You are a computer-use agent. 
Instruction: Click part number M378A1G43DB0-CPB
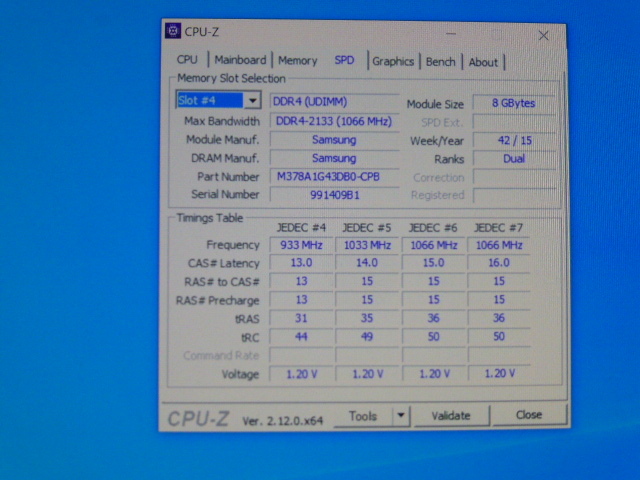tap(334, 176)
